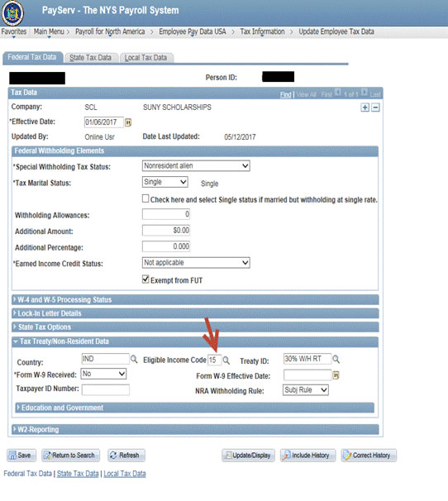Viewport: 448px width, 501px height.
Task: Show previous row arrow in Tax Data header
Action: click(x=338, y=93)
